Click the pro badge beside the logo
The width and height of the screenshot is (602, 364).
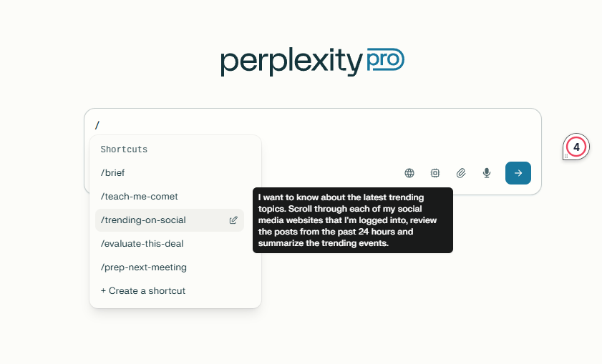385,59
